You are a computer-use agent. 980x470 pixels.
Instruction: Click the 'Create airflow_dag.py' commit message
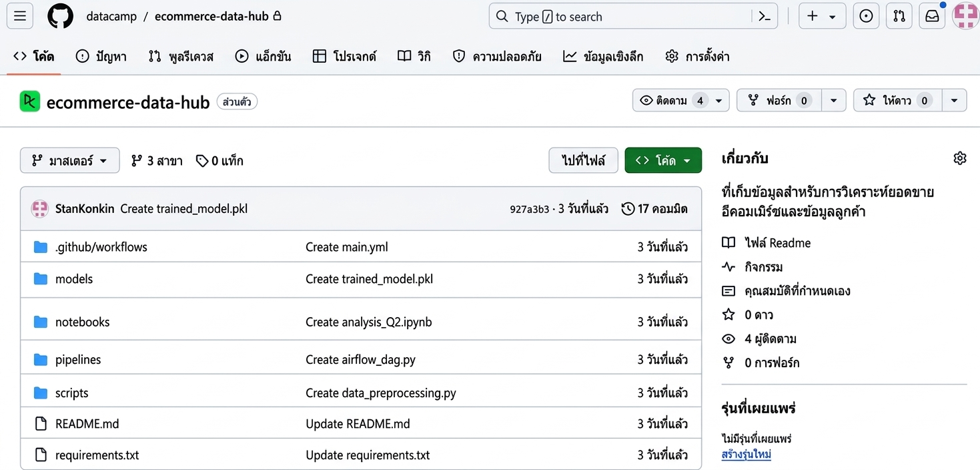pyautogui.click(x=360, y=360)
